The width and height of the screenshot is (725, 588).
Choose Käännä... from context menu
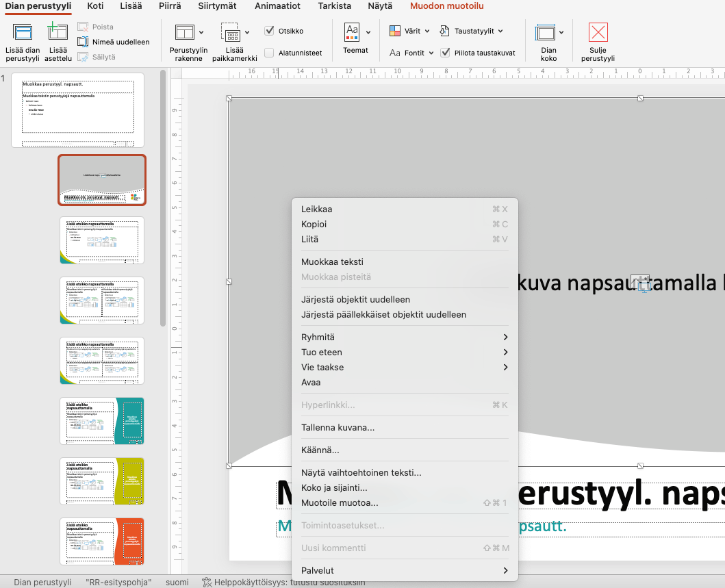[x=405, y=450]
